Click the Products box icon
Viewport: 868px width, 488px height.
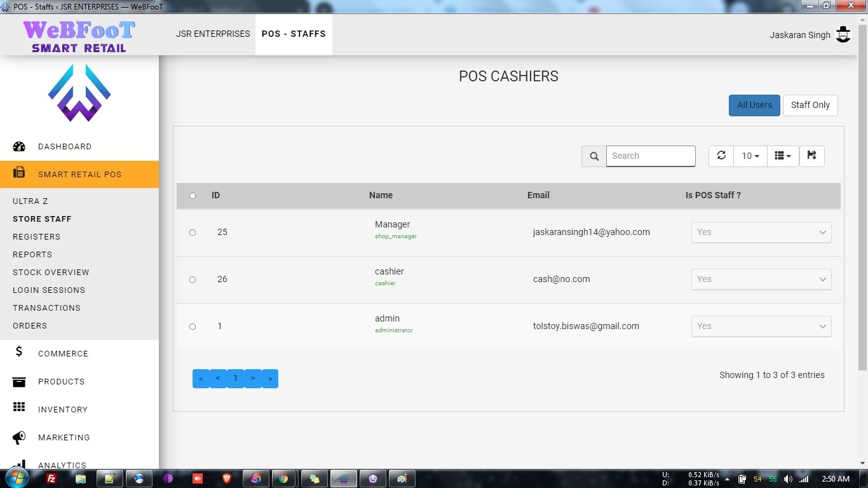[x=19, y=381]
